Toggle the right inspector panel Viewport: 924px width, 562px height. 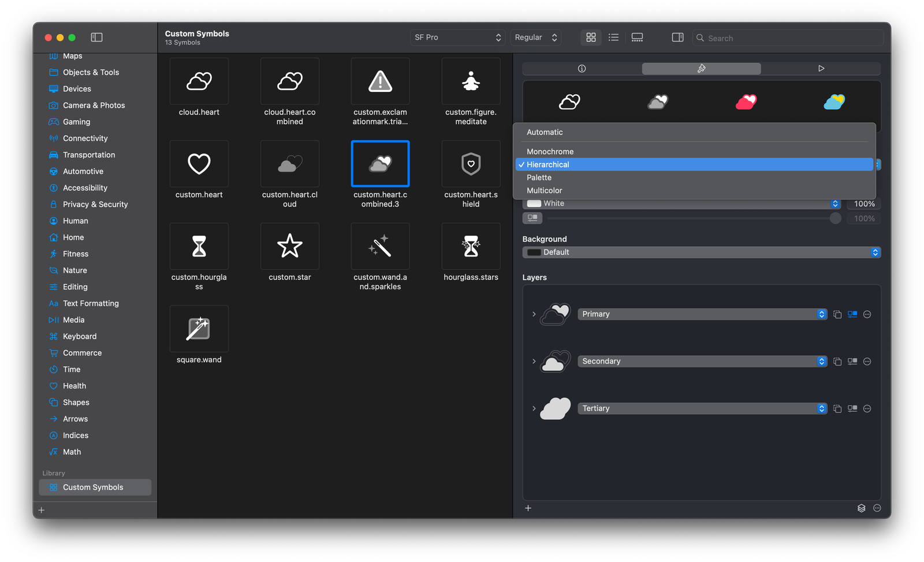(677, 37)
